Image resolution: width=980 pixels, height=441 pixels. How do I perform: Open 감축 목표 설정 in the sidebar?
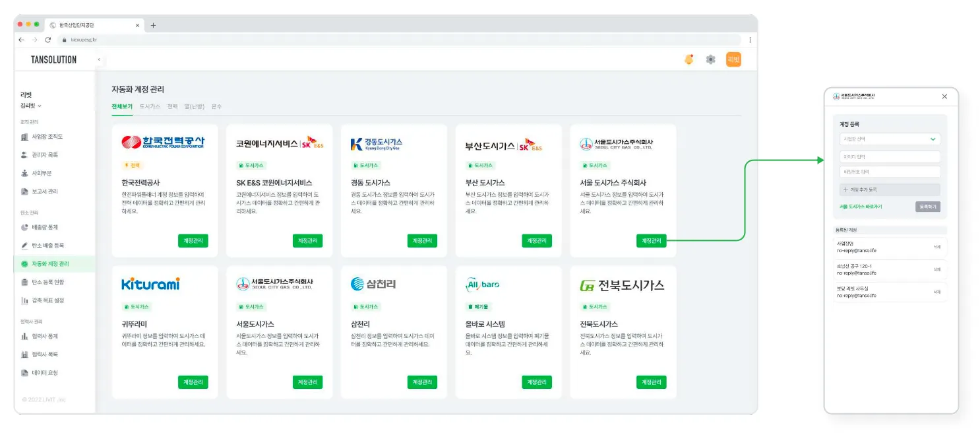click(42, 300)
